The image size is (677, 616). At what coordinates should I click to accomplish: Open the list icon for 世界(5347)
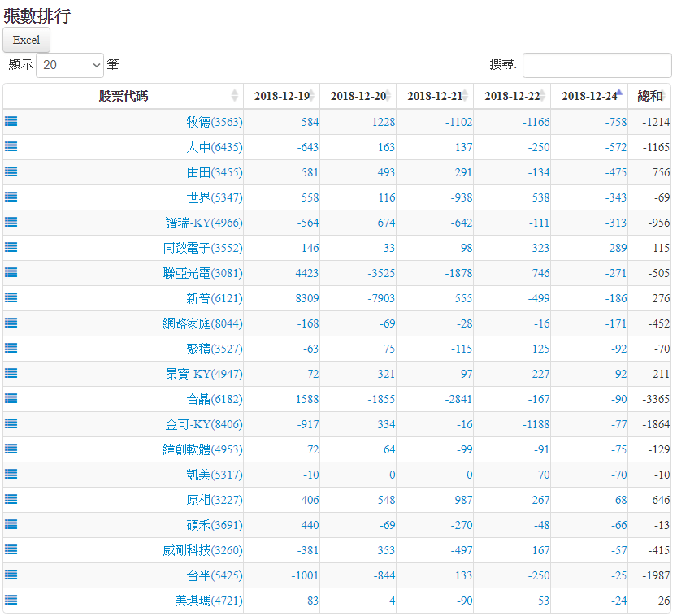(11, 197)
